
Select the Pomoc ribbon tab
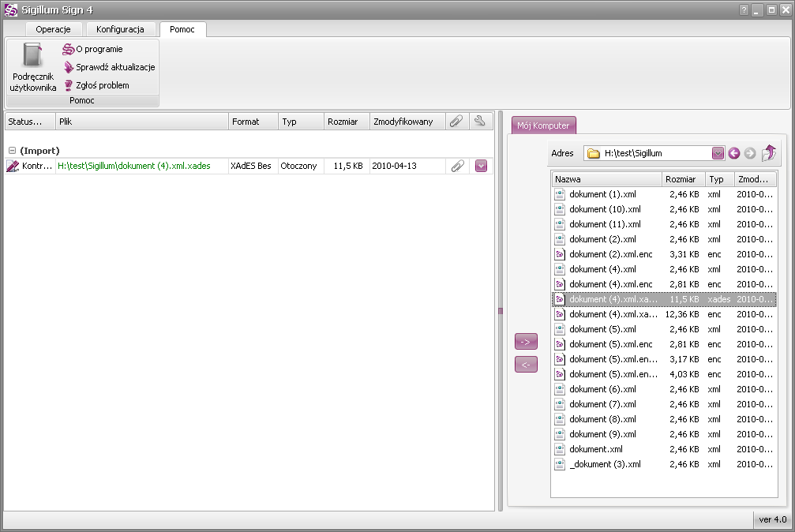pos(182,29)
